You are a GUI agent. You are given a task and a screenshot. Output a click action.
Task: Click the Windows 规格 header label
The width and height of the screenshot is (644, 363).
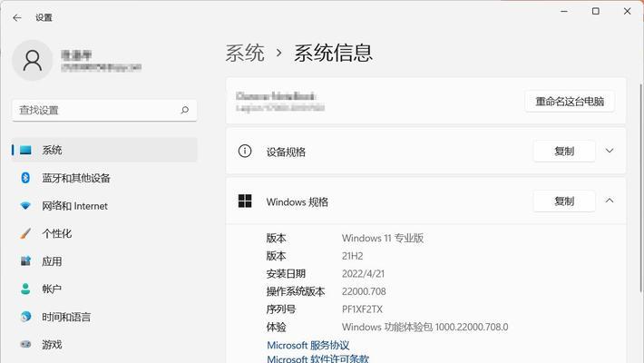point(298,201)
